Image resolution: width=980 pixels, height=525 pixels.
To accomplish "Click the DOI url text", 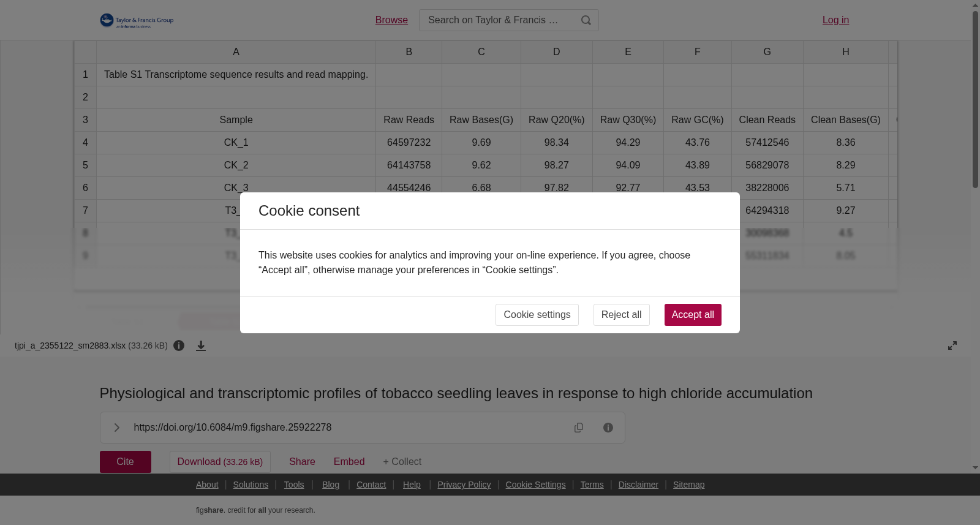I will pos(233,428).
